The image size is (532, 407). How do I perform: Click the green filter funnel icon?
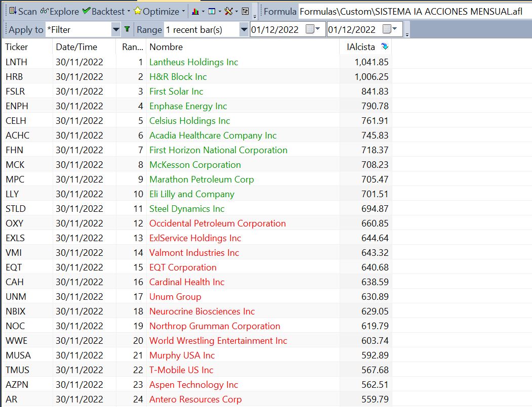pos(127,29)
